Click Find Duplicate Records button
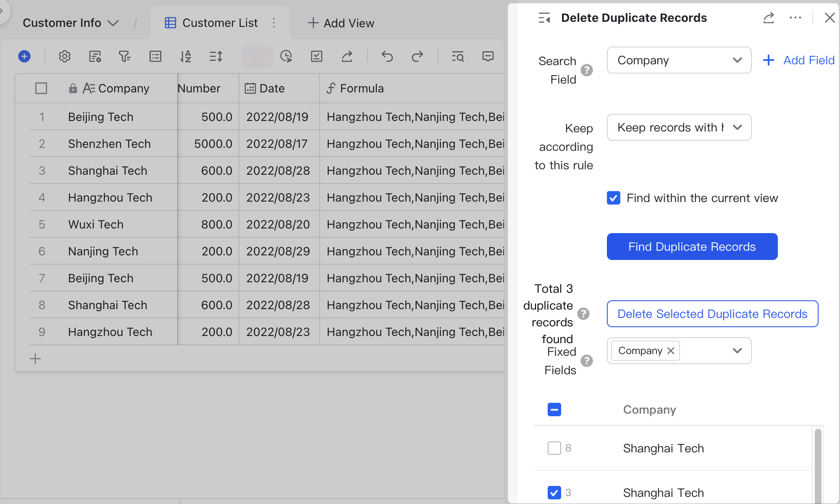 [692, 247]
